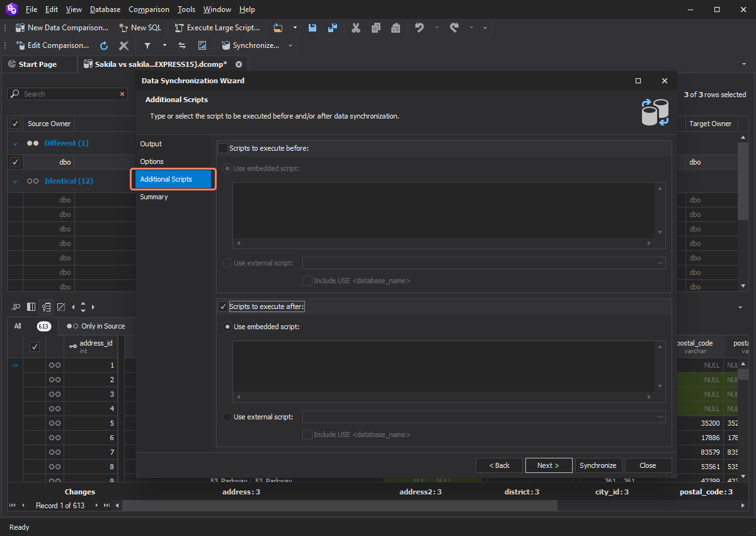756x536 pixels.
Task: Swap source and target databases
Action: tap(181, 45)
